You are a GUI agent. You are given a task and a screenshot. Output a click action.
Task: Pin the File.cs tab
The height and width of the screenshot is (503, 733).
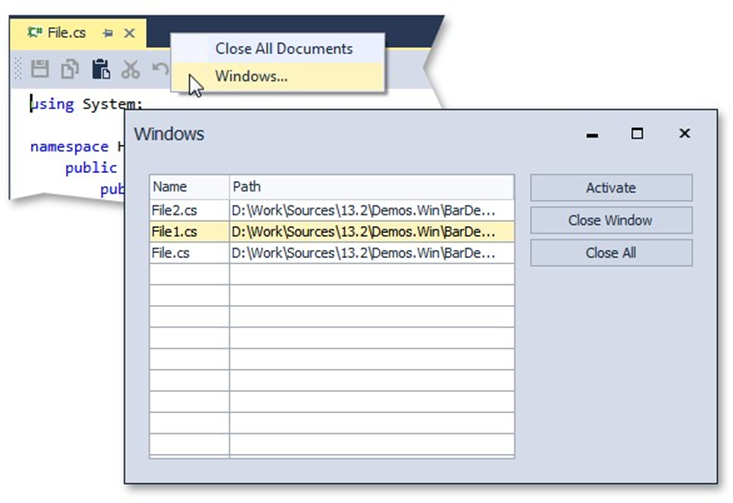tap(108, 33)
